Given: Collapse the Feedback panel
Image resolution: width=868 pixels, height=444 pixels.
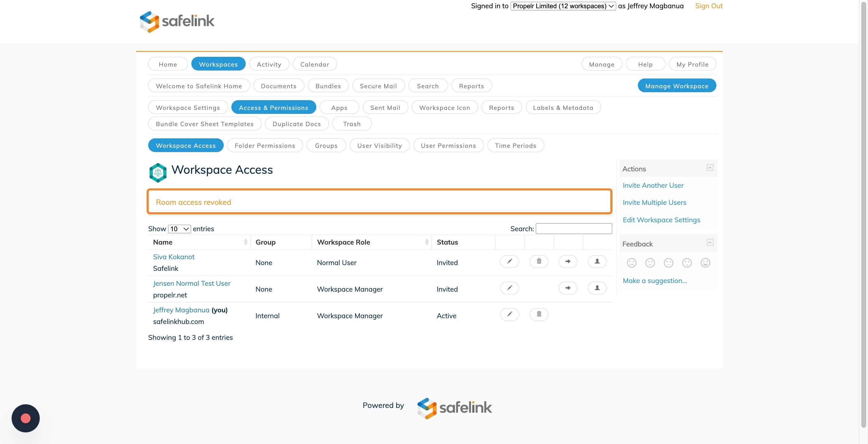Looking at the screenshot, I should tap(710, 243).
